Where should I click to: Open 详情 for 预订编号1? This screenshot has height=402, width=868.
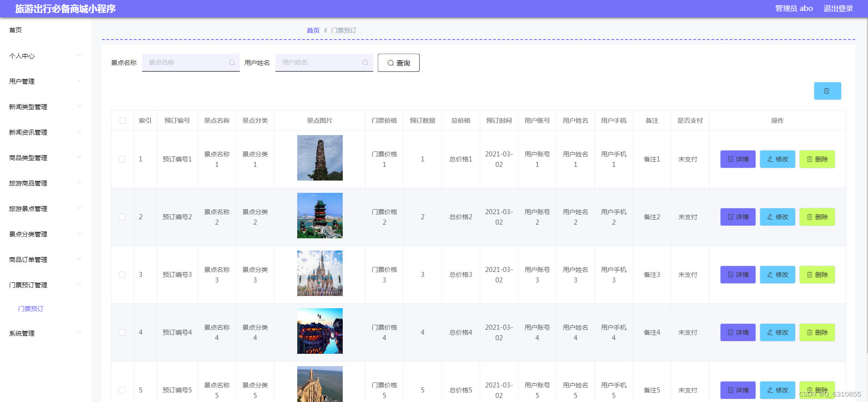pos(738,159)
